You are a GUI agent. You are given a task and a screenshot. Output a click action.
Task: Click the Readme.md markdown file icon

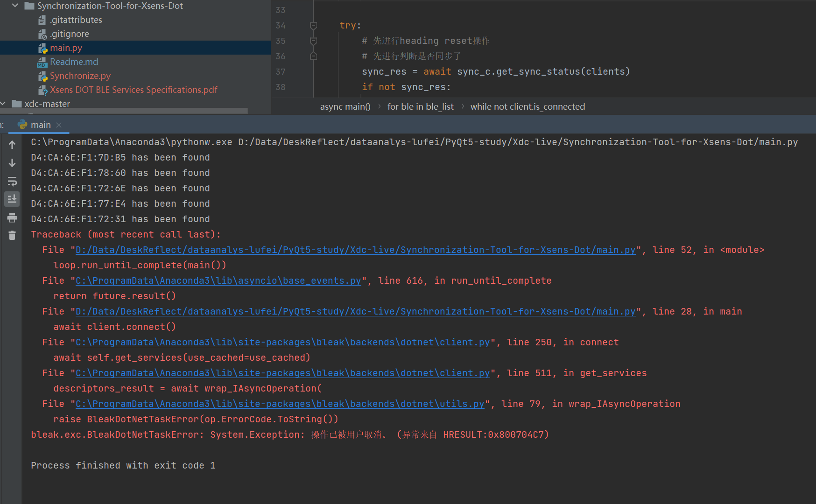pyautogui.click(x=42, y=62)
